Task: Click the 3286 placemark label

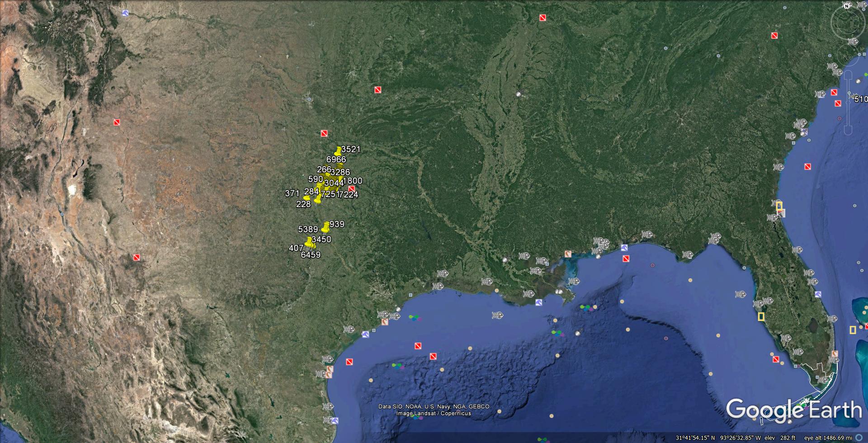Action: 340,172
